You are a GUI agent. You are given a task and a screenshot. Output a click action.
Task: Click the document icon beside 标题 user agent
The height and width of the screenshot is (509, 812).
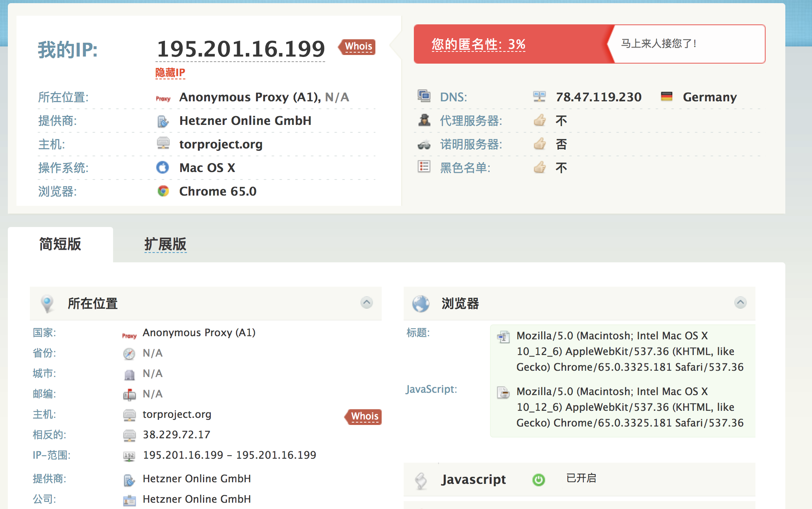pyautogui.click(x=503, y=337)
